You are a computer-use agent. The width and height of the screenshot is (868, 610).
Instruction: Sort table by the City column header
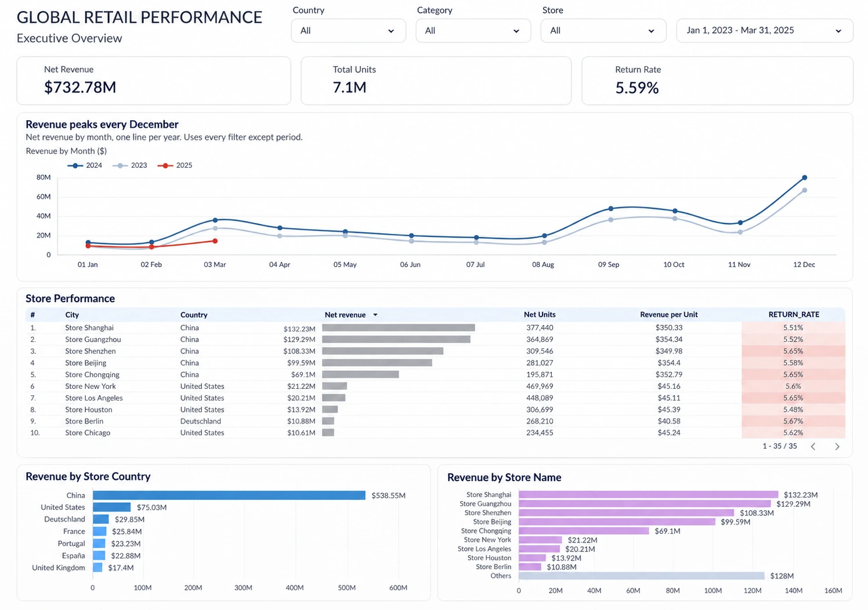tap(72, 315)
